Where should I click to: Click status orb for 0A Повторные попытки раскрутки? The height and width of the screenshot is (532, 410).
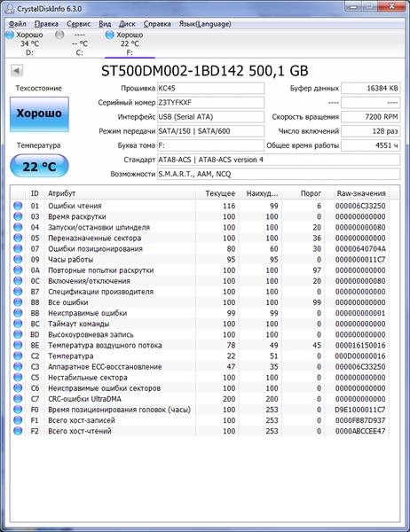point(18,270)
